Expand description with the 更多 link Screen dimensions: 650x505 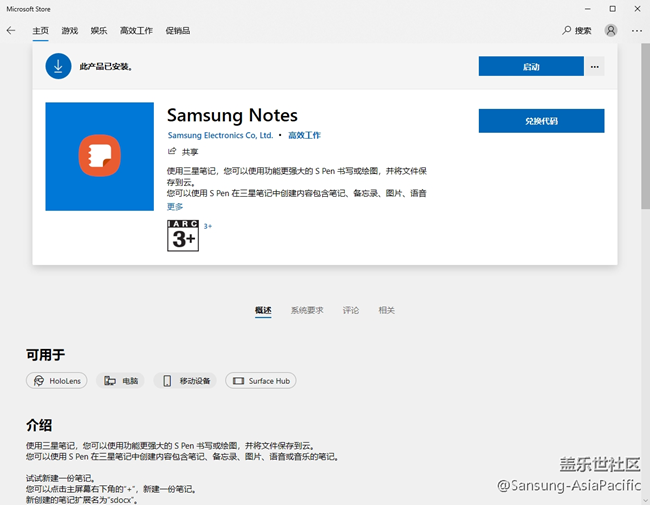coord(175,206)
